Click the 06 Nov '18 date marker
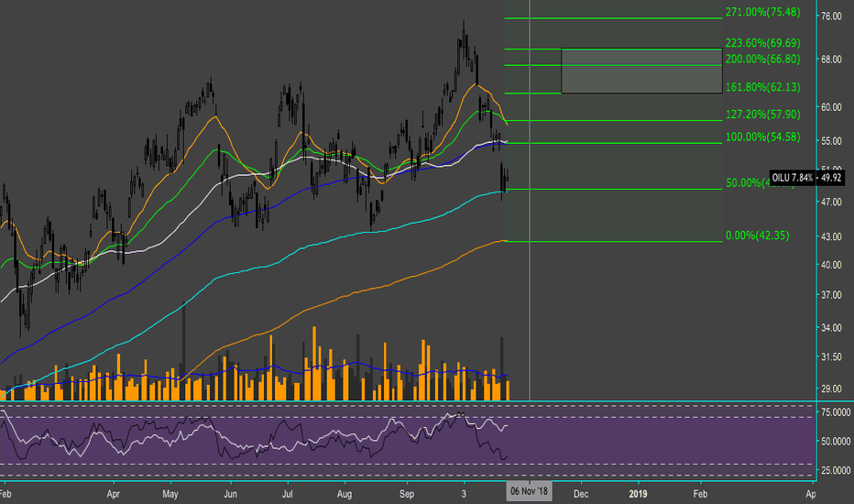Viewport: 854px width, 504px height. [529, 491]
